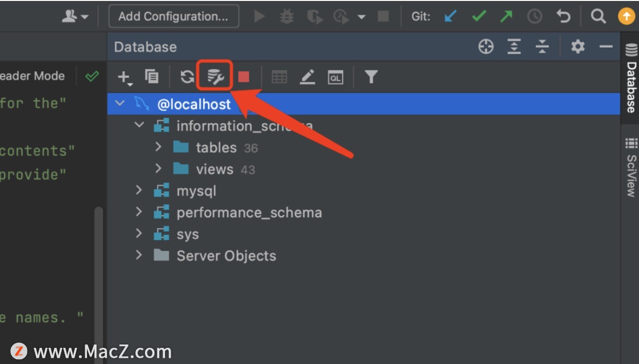
Task: Click the Select Opened File target icon
Action: tap(486, 47)
